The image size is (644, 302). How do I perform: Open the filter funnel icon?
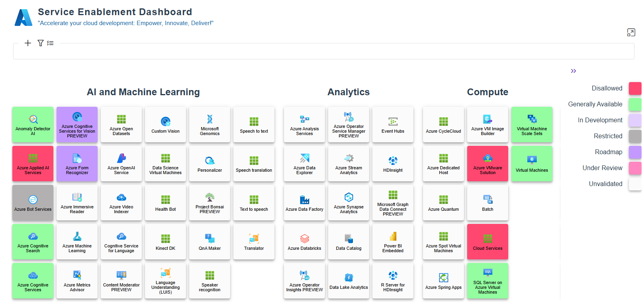[41, 43]
